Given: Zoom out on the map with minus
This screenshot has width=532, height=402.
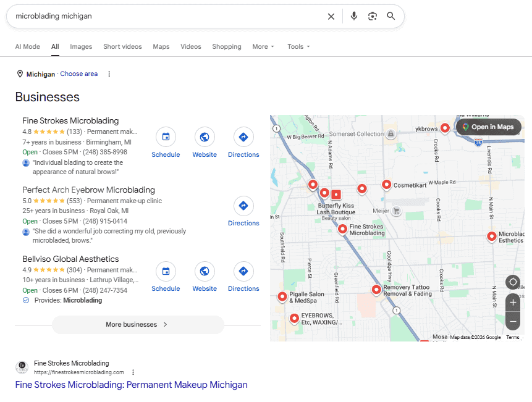Looking at the screenshot, I should pyautogui.click(x=513, y=321).
